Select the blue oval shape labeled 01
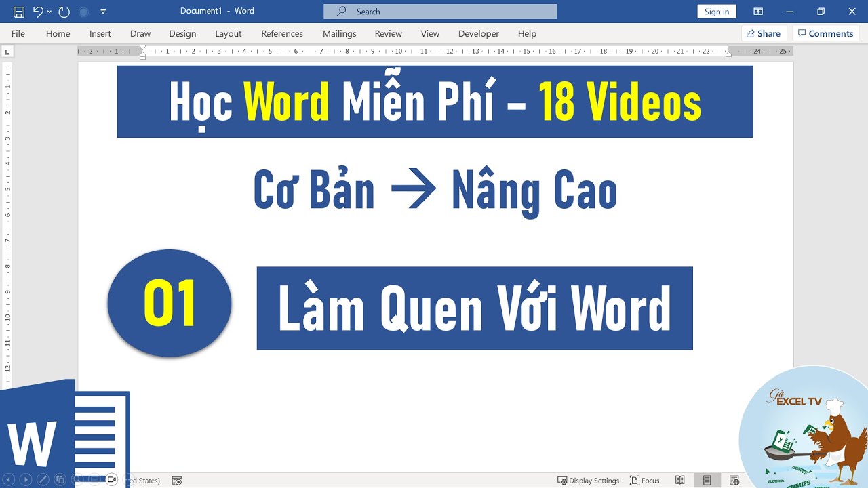The width and height of the screenshot is (868, 488). 170,303
